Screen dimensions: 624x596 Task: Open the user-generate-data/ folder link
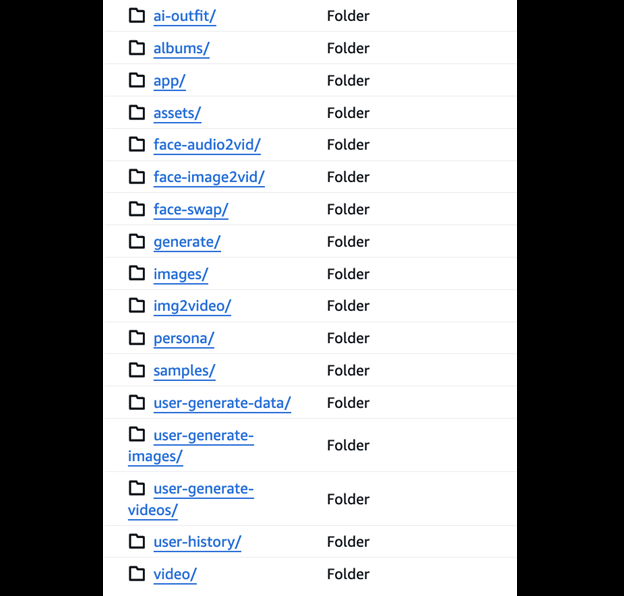[221, 403]
